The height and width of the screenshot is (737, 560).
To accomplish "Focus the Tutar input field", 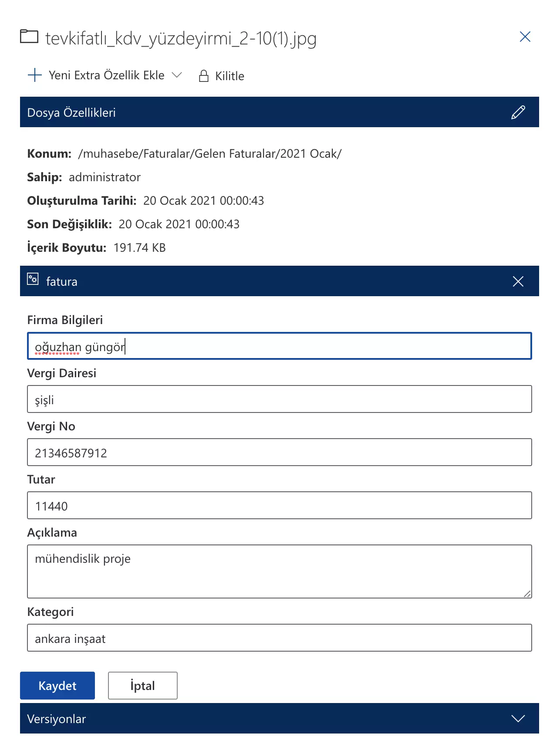I will [280, 505].
